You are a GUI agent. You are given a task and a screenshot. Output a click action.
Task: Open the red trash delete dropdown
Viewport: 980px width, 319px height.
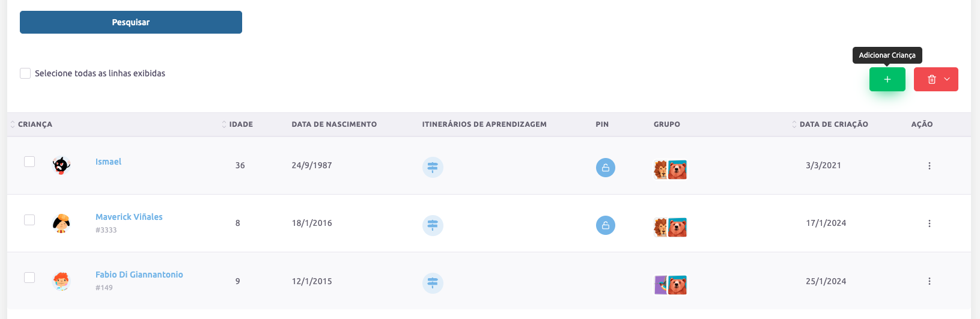(936, 79)
